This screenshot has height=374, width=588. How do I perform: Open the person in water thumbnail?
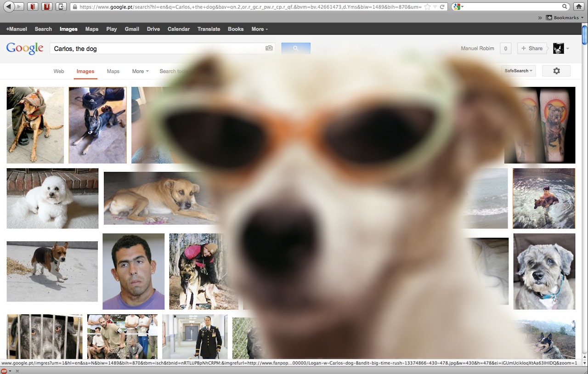(x=544, y=198)
